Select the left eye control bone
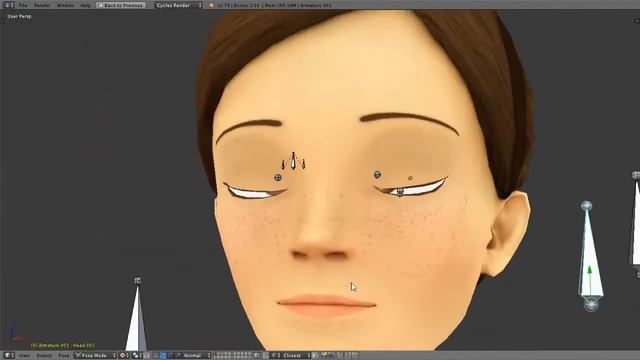This screenshot has height=360, width=640. point(278,178)
